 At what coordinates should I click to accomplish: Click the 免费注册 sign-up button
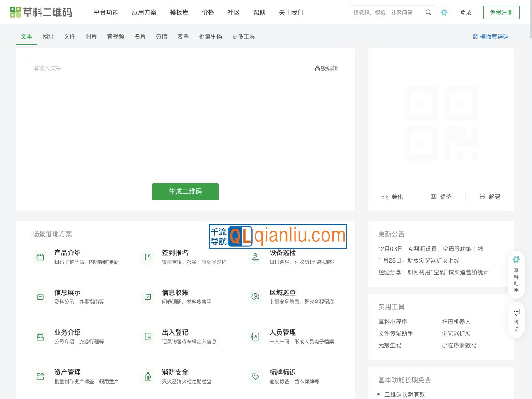(501, 12)
